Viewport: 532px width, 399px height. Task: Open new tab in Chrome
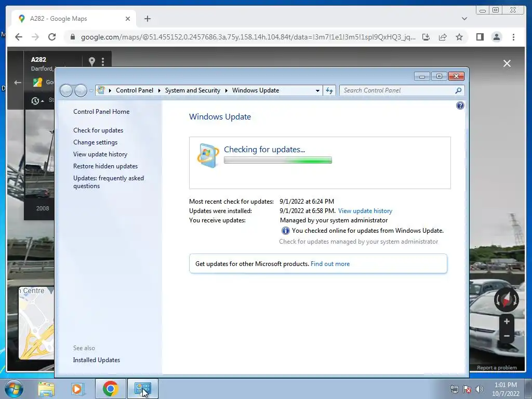pos(147,19)
